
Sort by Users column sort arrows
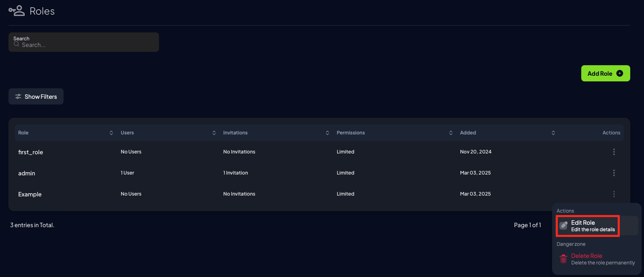pyautogui.click(x=214, y=133)
